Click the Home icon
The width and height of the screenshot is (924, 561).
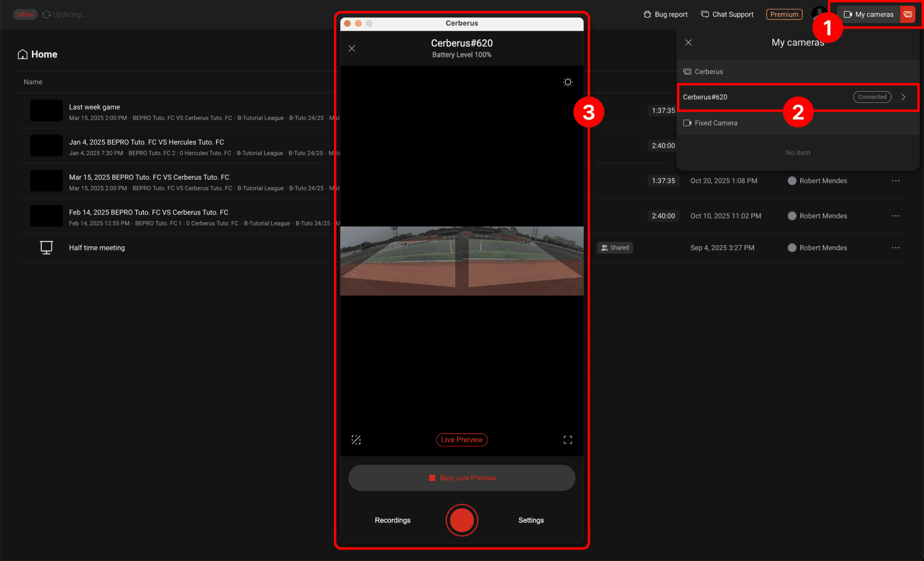click(x=23, y=54)
